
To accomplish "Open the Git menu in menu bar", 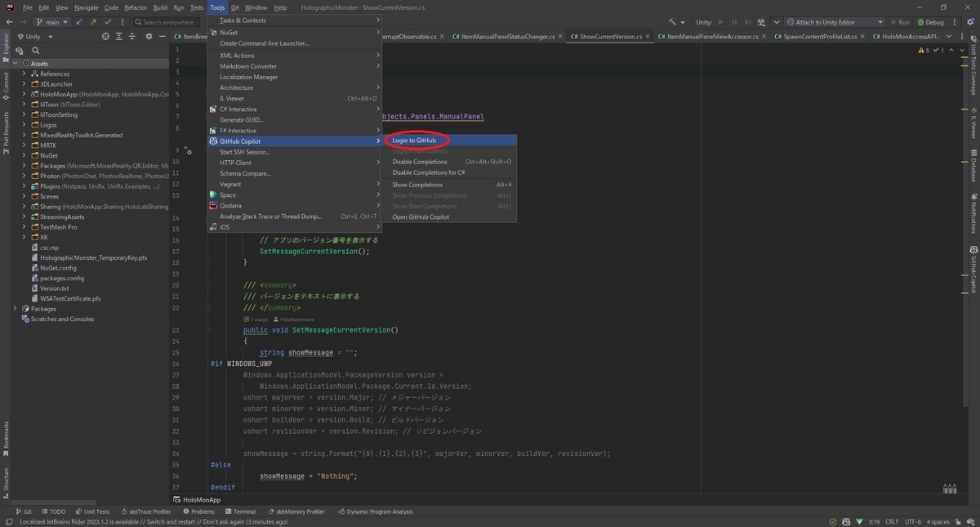I will pos(234,7).
